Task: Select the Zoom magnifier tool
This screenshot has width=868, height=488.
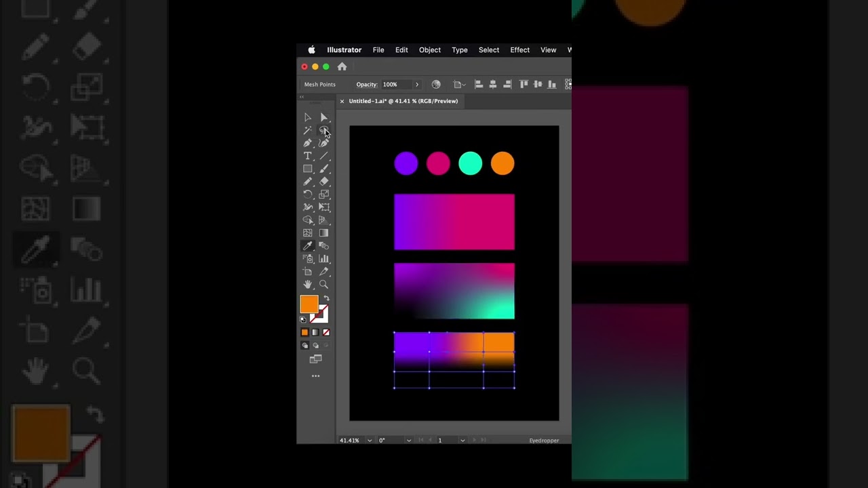Action: (x=323, y=285)
